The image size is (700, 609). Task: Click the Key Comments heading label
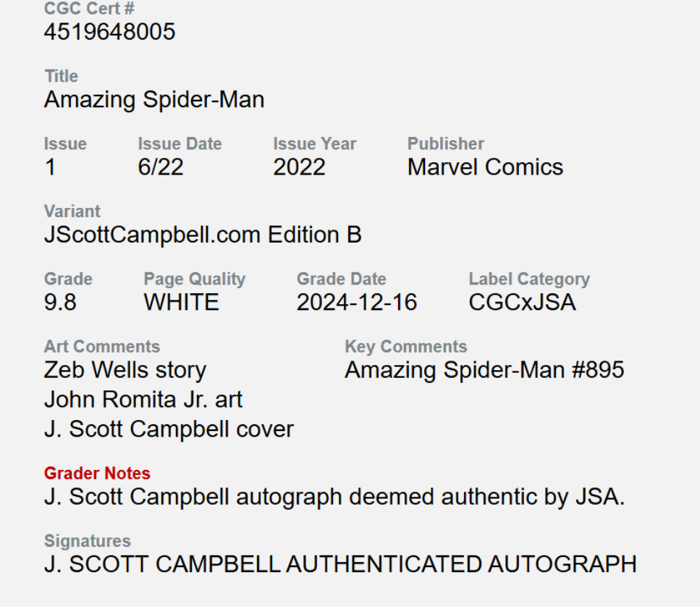pos(406,347)
